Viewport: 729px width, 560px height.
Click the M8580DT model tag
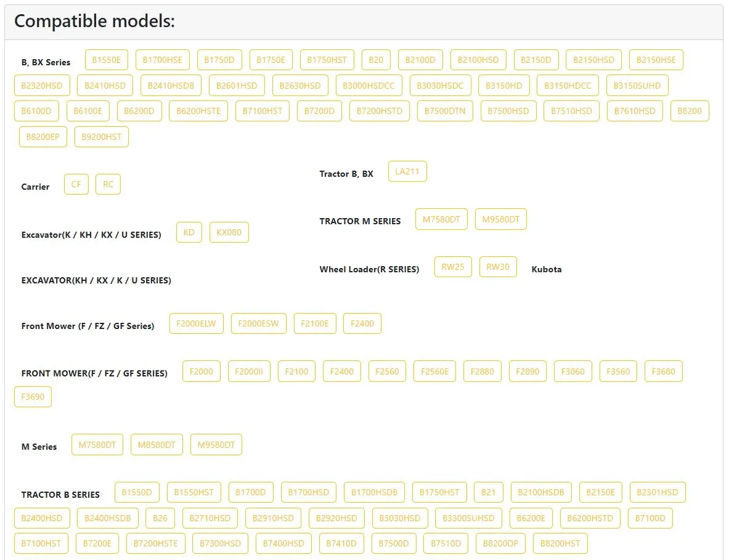pyautogui.click(x=157, y=445)
